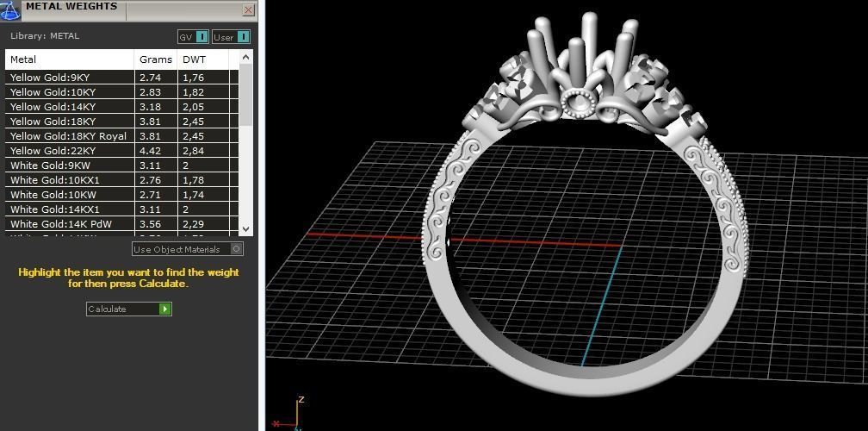Select the Yellow Gold:10KY row
The width and height of the screenshot is (868, 431).
(x=121, y=92)
